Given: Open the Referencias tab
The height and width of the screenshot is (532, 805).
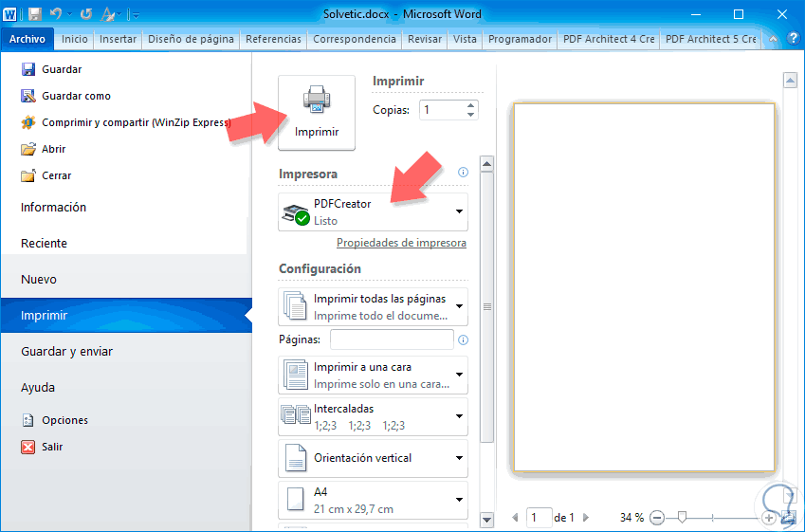Looking at the screenshot, I should pos(274,39).
